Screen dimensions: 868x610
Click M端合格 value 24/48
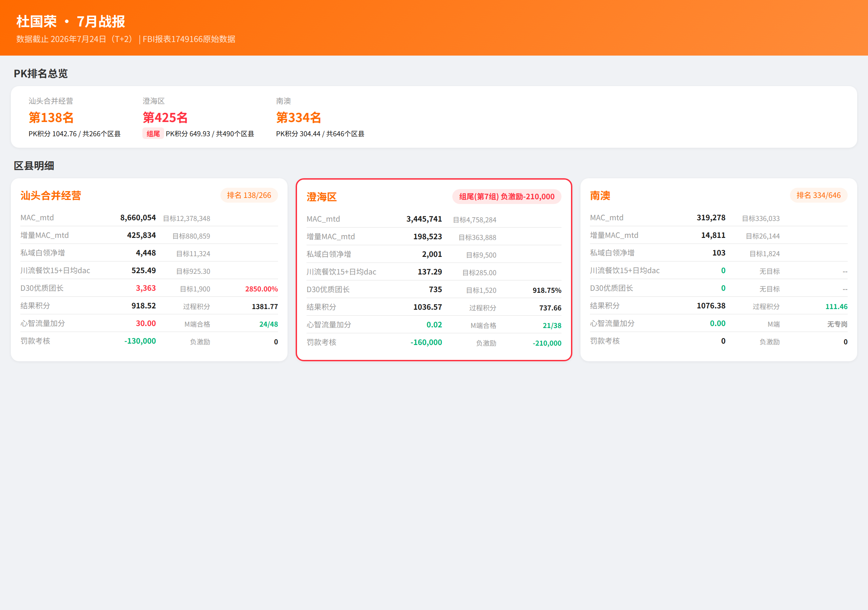coord(269,324)
